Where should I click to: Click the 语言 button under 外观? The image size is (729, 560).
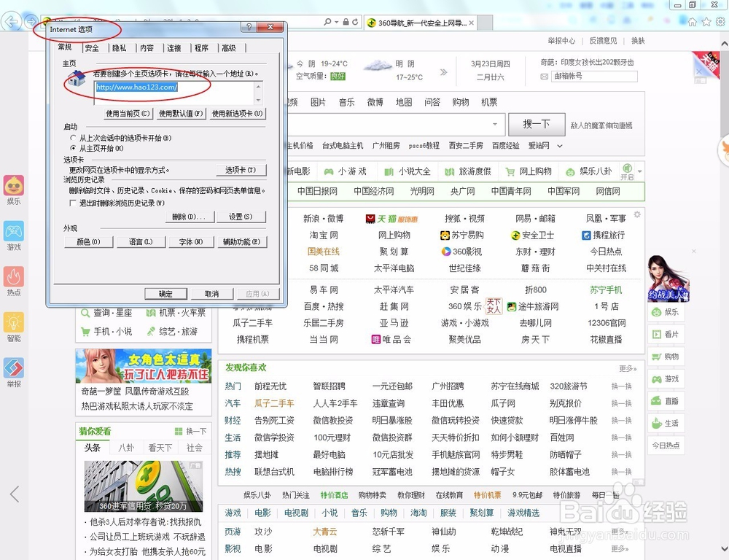(x=141, y=242)
